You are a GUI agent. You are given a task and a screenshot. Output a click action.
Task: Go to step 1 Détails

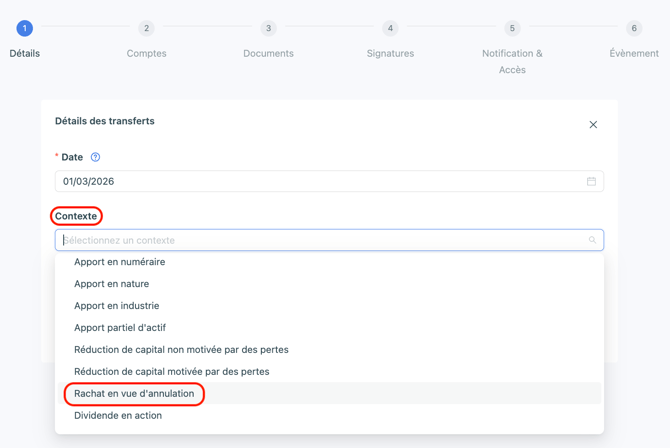click(25, 29)
